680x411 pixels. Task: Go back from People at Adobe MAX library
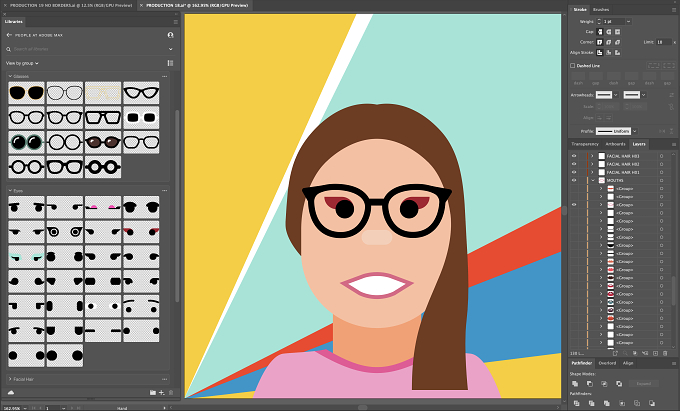coord(9,35)
